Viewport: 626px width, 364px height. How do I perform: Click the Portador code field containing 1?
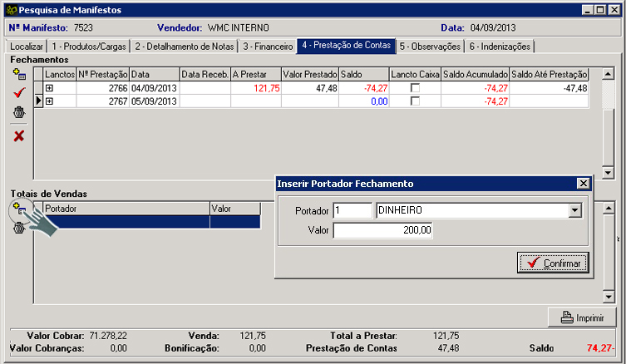click(352, 211)
